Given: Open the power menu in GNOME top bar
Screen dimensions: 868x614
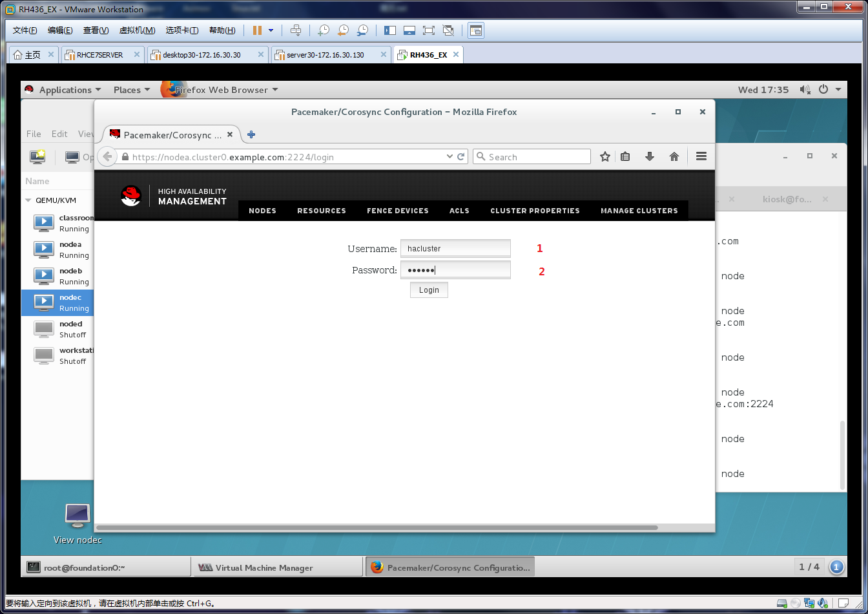Looking at the screenshot, I should [x=830, y=90].
